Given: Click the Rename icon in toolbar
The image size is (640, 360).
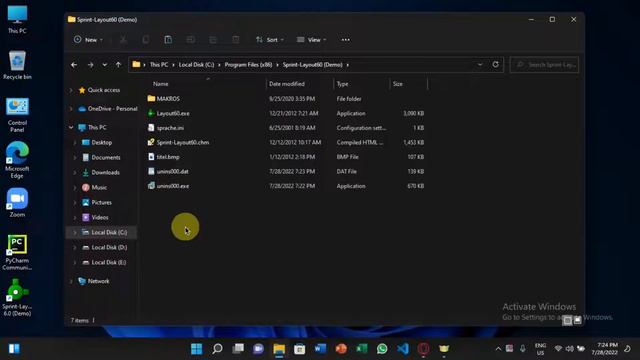Looking at the screenshot, I should 191,40.
